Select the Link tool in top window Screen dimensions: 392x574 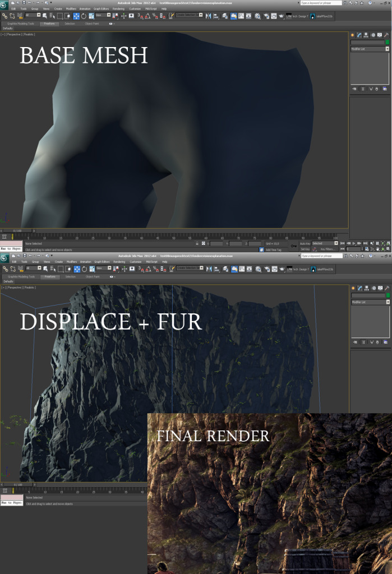[x=4, y=16]
